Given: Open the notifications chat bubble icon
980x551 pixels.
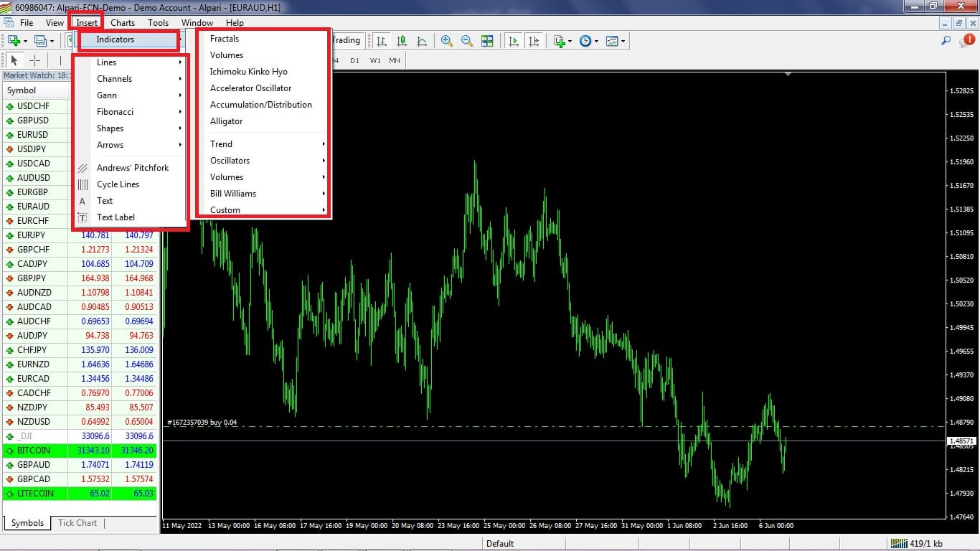Looking at the screenshot, I should point(966,42).
